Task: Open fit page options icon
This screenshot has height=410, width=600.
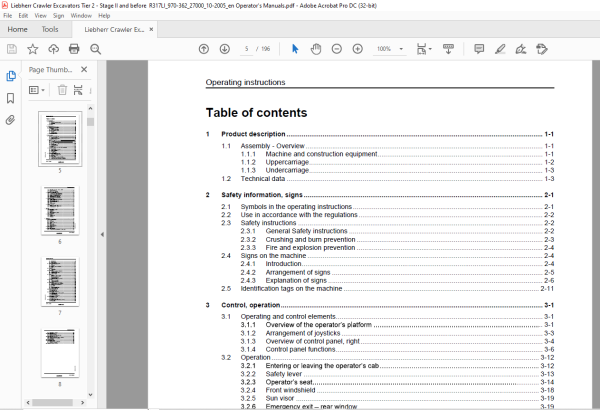Action: click(x=424, y=49)
